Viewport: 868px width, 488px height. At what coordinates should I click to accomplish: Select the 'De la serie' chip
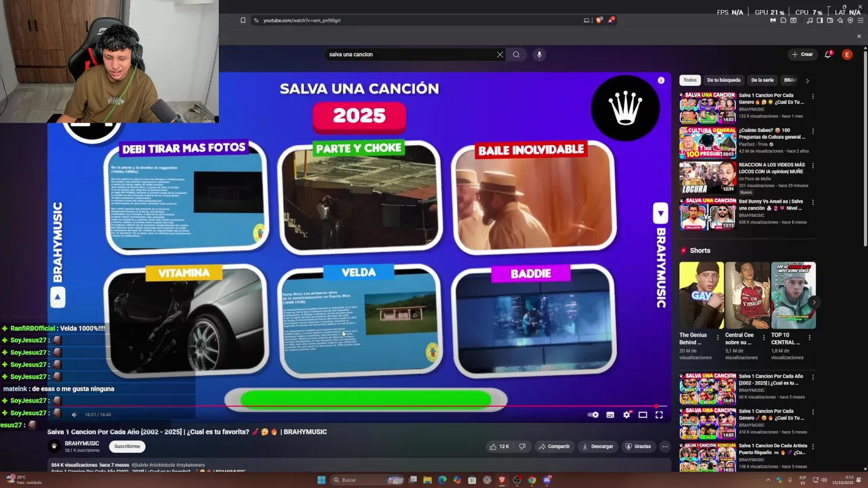tap(762, 80)
